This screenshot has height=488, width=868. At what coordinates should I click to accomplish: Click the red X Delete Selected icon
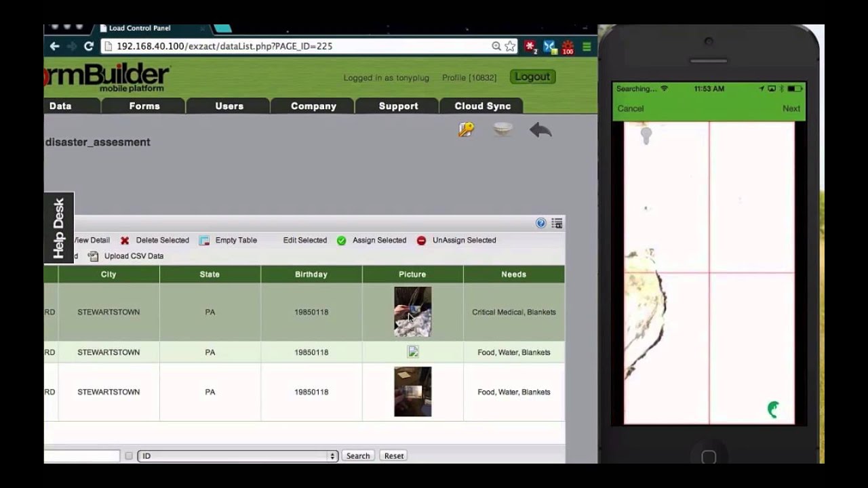coord(125,241)
